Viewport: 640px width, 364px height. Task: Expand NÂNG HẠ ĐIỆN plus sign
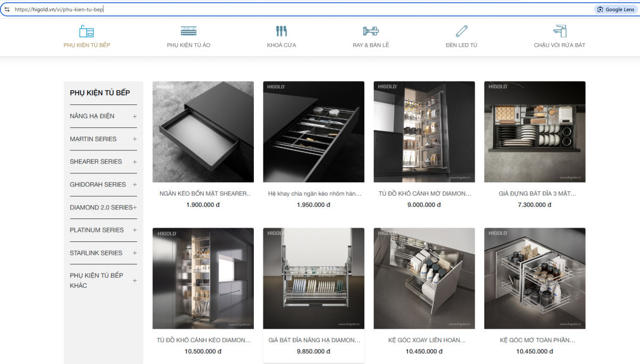(x=135, y=116)
